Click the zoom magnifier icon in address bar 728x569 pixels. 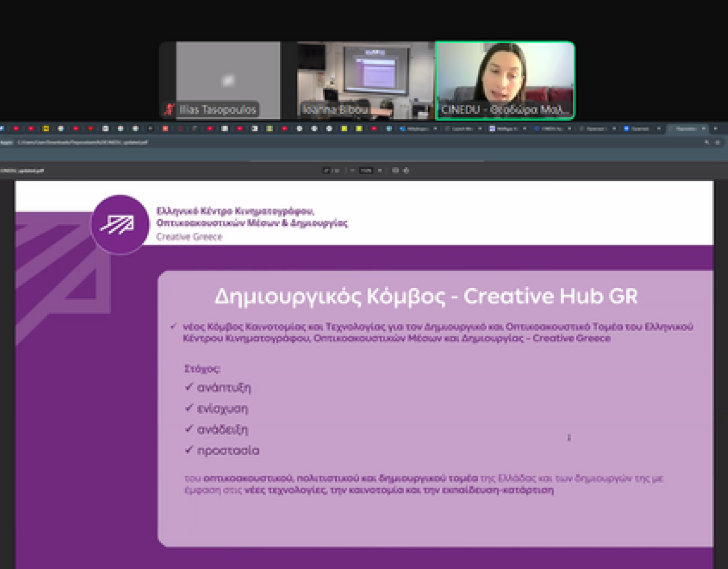pos(707,142)
